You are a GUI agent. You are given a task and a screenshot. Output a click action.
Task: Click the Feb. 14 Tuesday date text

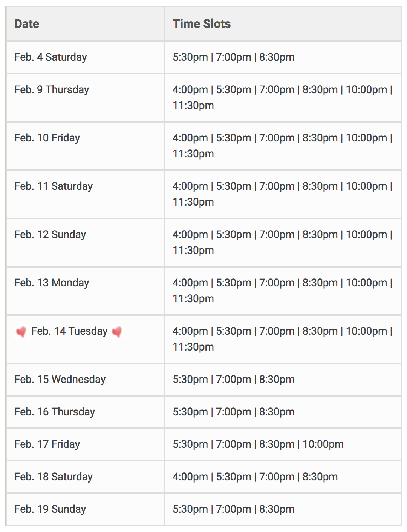pyautogui.click(x=69, y=331)
